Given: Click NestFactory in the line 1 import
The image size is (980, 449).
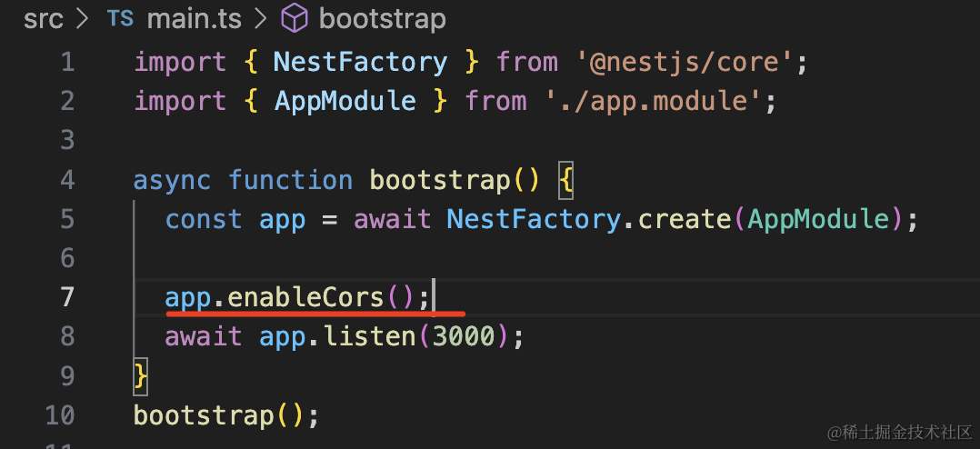Looking at the screenshot, I should click(360, 63).
